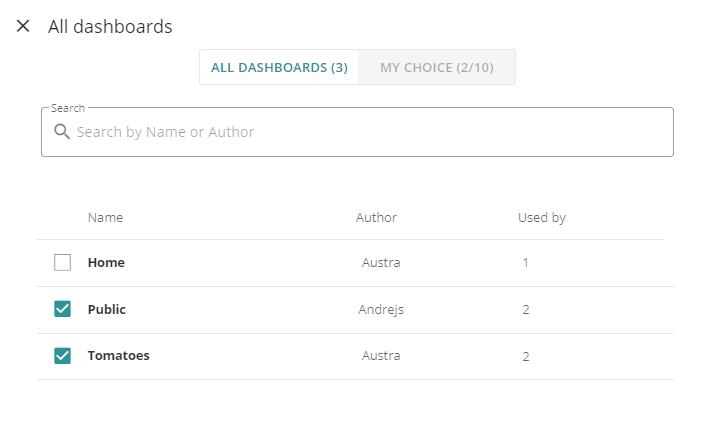This screenshot has width=715, height=444.
Task: Open the My Choice (2/10) tab
Action: (437, 67)
